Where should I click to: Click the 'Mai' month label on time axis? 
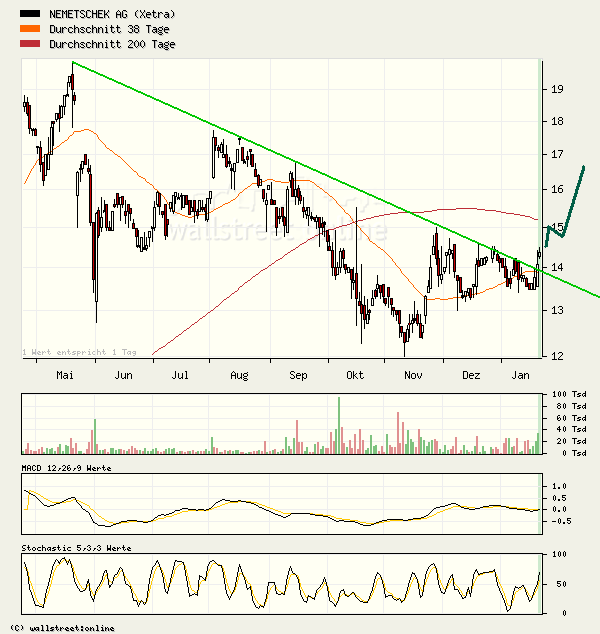click(67, 375)
